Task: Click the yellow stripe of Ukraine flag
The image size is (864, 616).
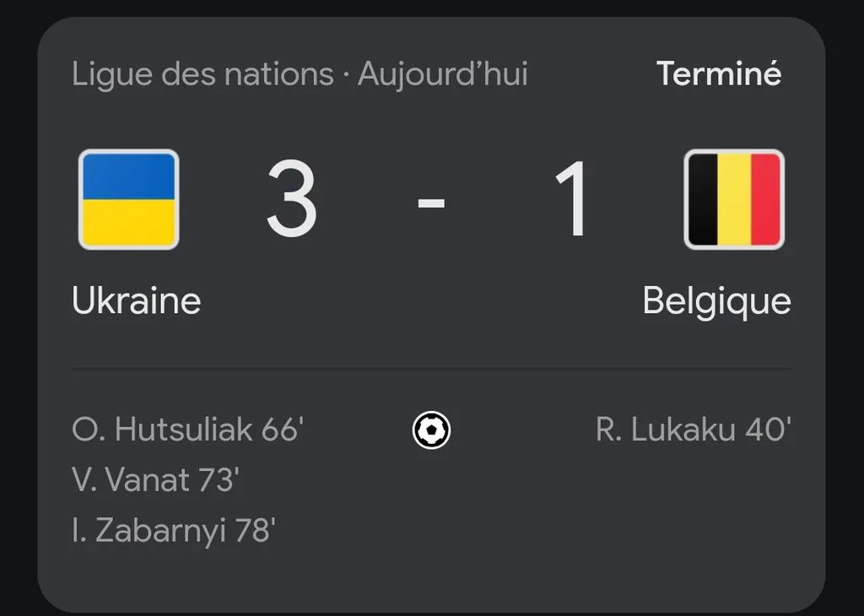Action: [x=129, y=223]
